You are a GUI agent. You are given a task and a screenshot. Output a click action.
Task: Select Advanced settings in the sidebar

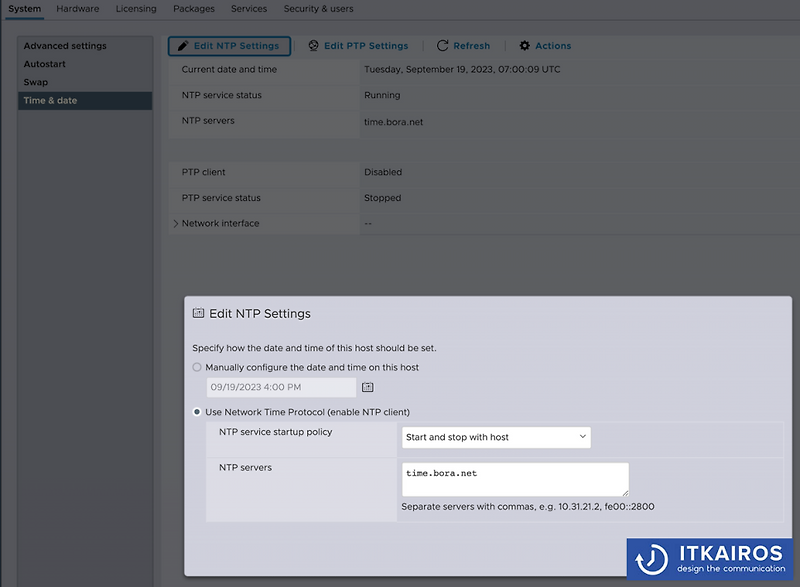[x=63, y=45]
